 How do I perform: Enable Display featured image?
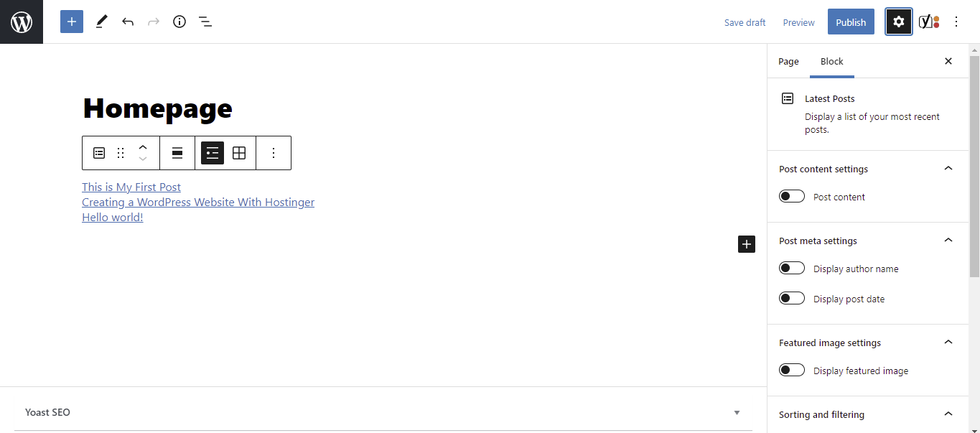791,369
